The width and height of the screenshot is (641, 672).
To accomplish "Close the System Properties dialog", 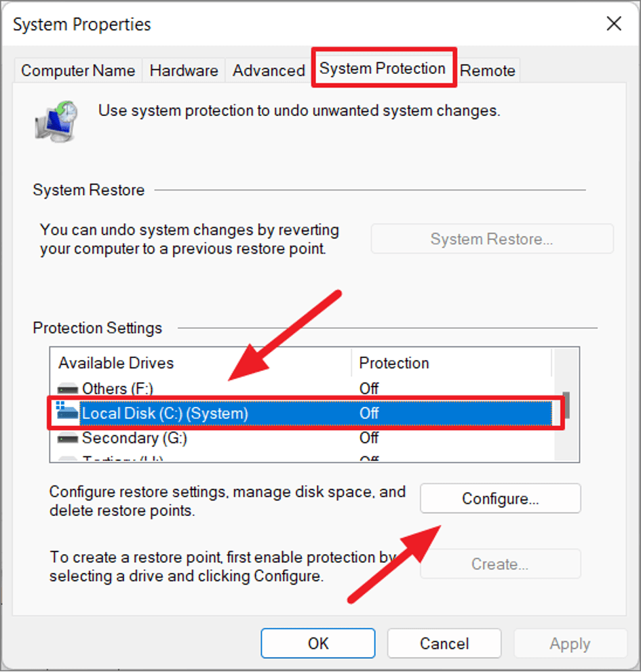I will pyautogui.click(x=613, y=24).
